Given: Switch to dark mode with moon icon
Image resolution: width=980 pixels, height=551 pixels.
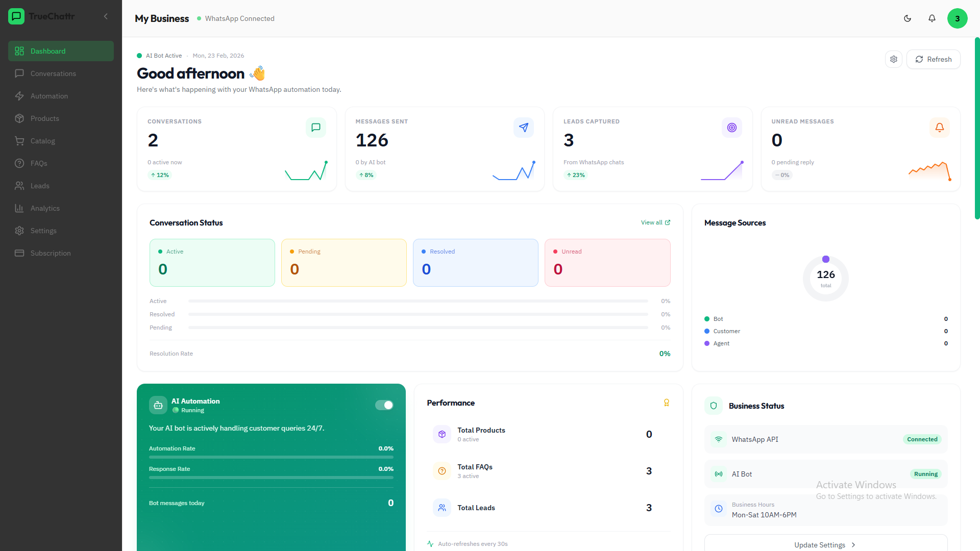Looking at the screenshot, I should pyautogui.click(x=908, y=18).
